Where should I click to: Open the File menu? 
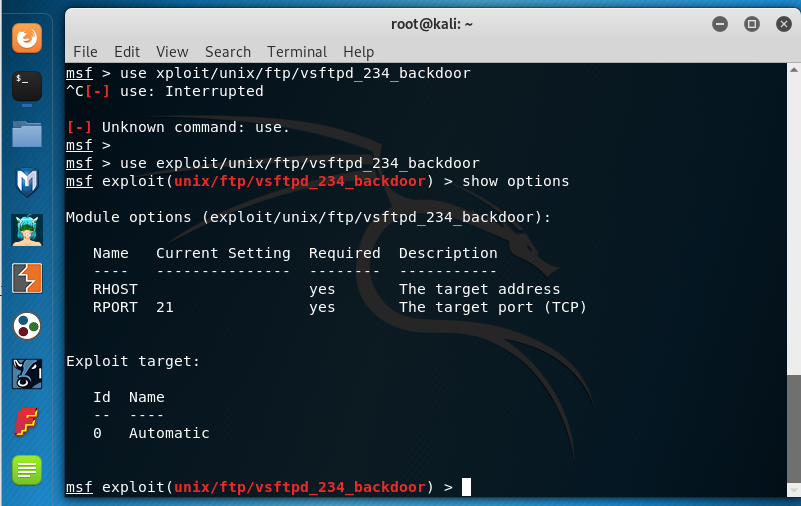click(85, 52)
